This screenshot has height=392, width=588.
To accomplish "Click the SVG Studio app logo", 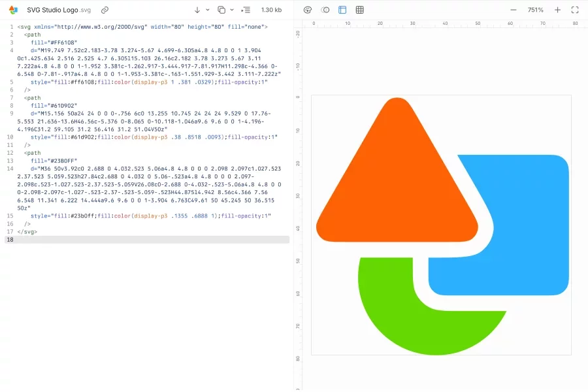I will tap(12, 10).
